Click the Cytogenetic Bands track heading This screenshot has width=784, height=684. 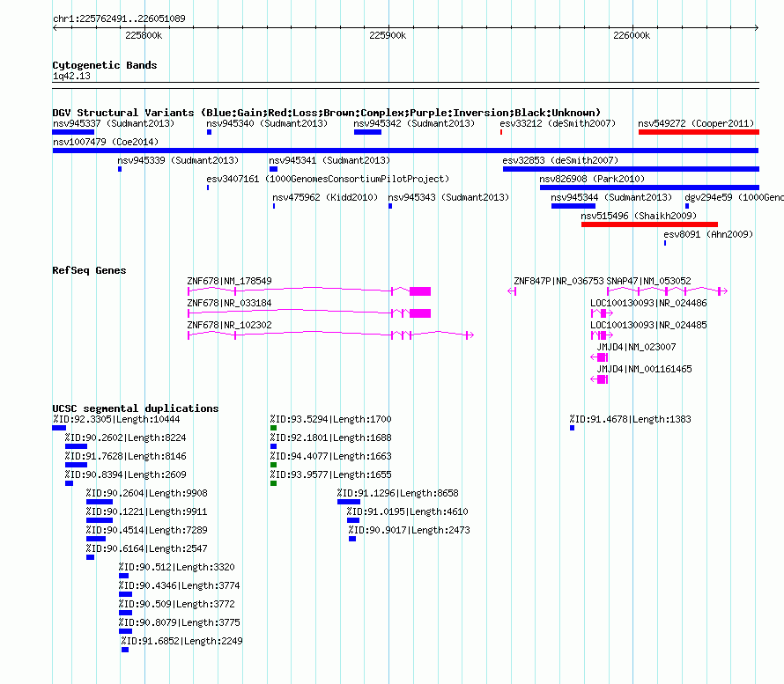[105, 65]
